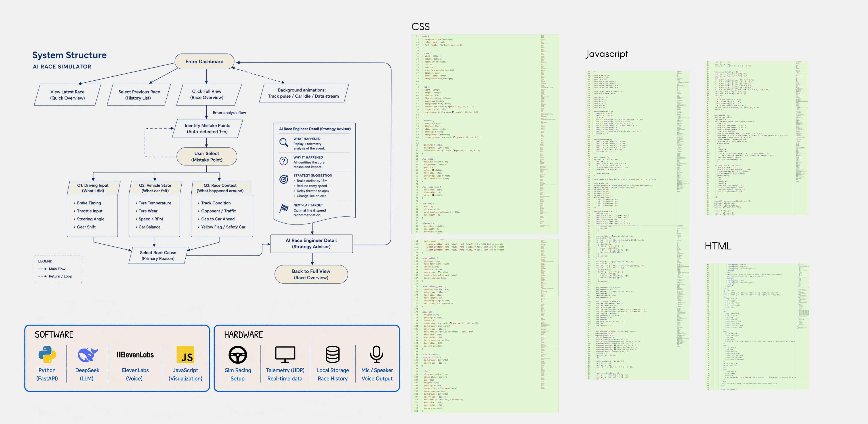Image resolution: width=868 pixels, height=424 pixels.
Task: Click the DeepSeek whale logo
Action: click(88, 355)
